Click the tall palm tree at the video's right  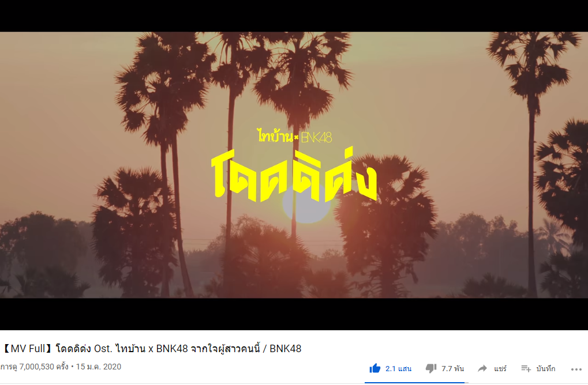pos(532,165)
